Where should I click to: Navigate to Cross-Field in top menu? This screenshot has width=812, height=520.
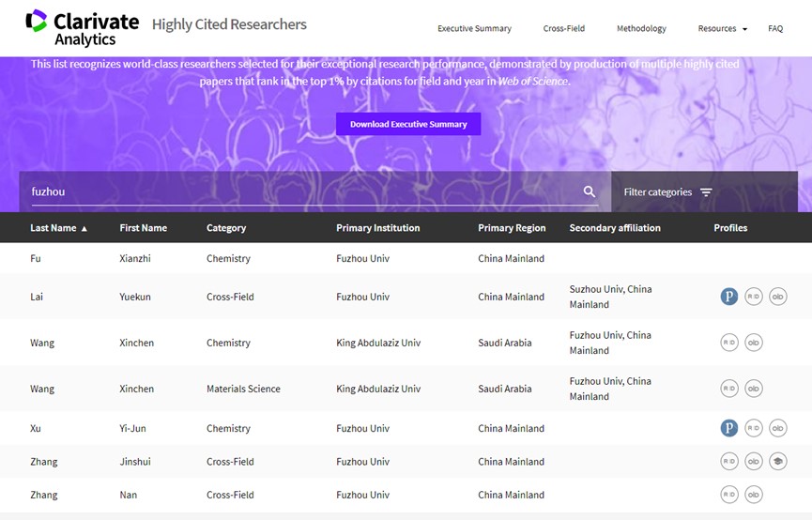563,29
